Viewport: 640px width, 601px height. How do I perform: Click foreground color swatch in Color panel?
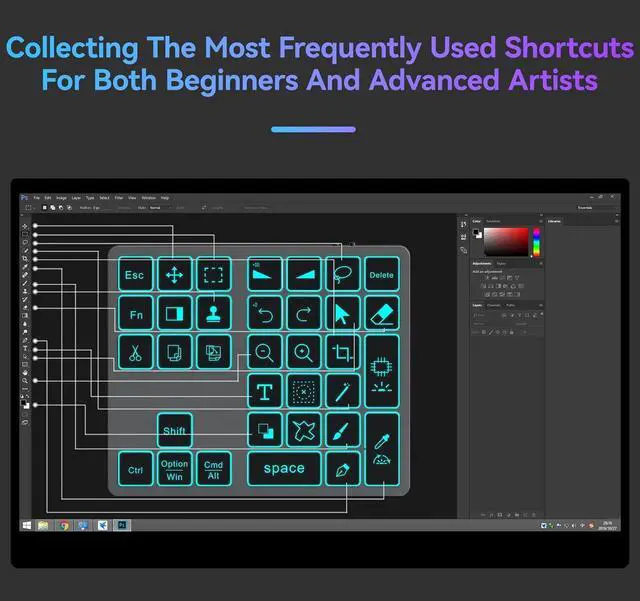(x=476, y=232)
